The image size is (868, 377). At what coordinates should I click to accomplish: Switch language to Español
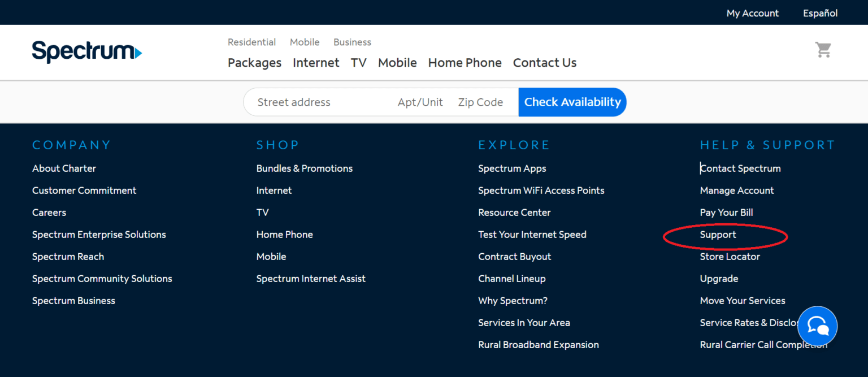(820, 13)
